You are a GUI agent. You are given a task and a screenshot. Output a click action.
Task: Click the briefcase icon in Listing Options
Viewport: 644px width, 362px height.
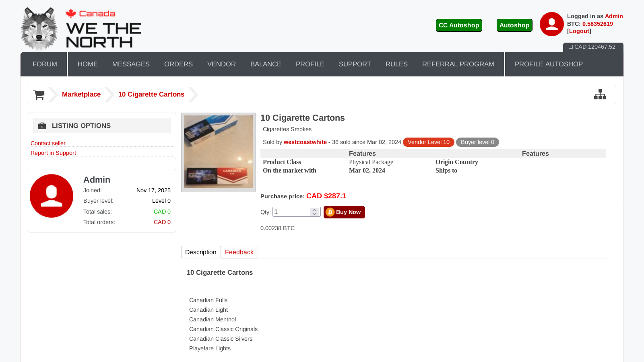42,125
